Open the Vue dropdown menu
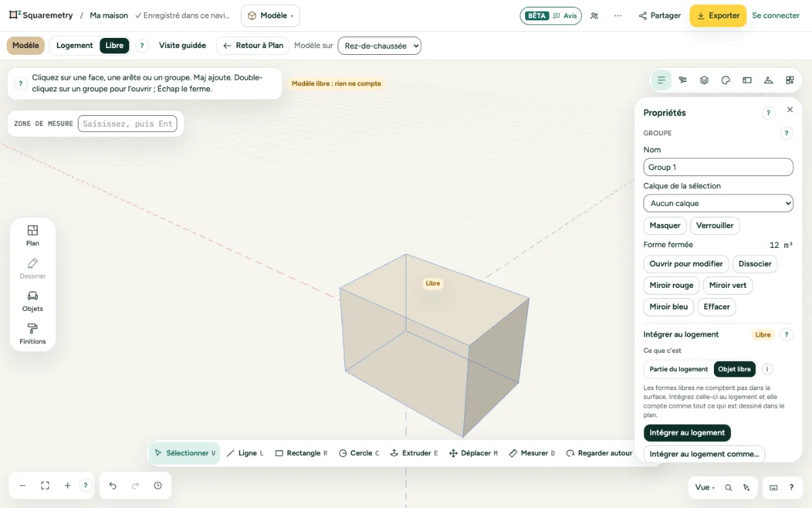This screenshot has height=508, width=812. [x=704, y=487]
